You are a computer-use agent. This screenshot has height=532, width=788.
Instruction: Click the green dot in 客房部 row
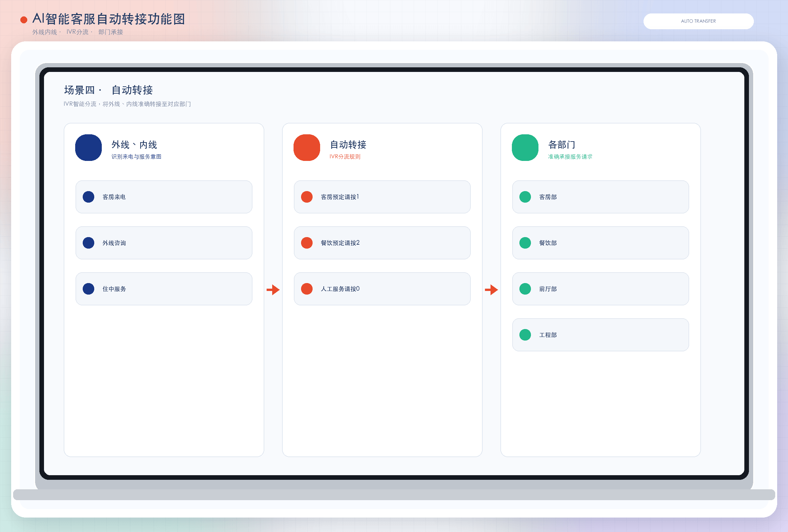[x=525, y=197]
